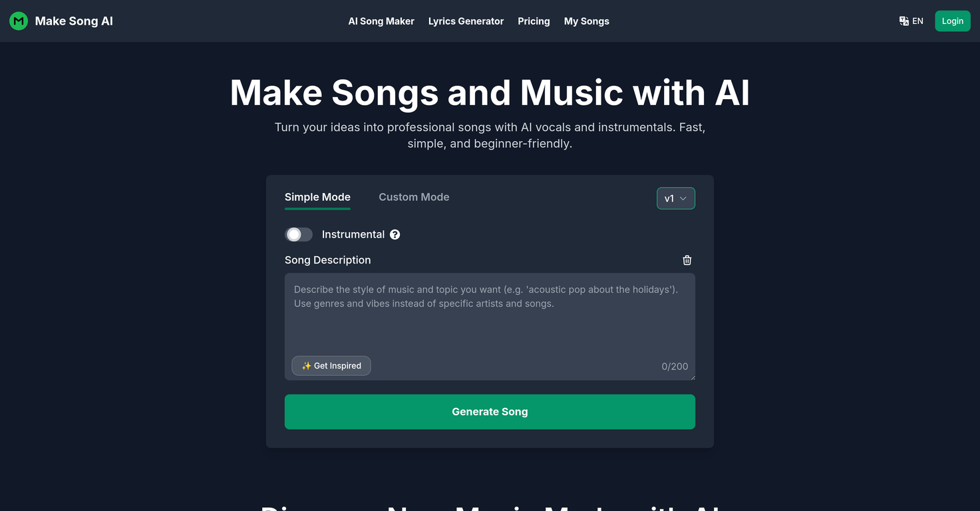Open the Pricing page

(534, 21)
